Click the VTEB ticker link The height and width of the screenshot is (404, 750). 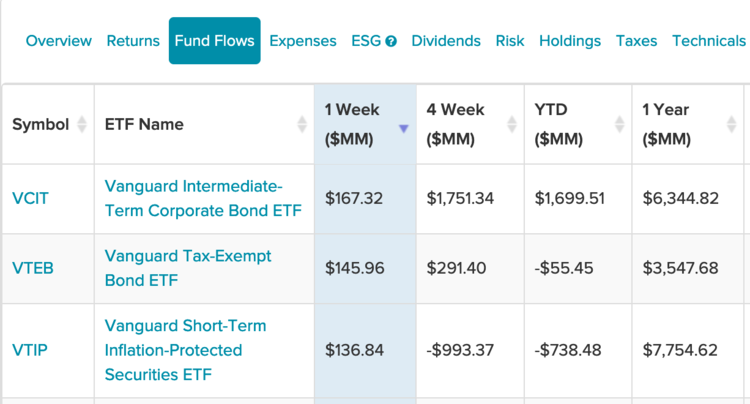[32, 268]
